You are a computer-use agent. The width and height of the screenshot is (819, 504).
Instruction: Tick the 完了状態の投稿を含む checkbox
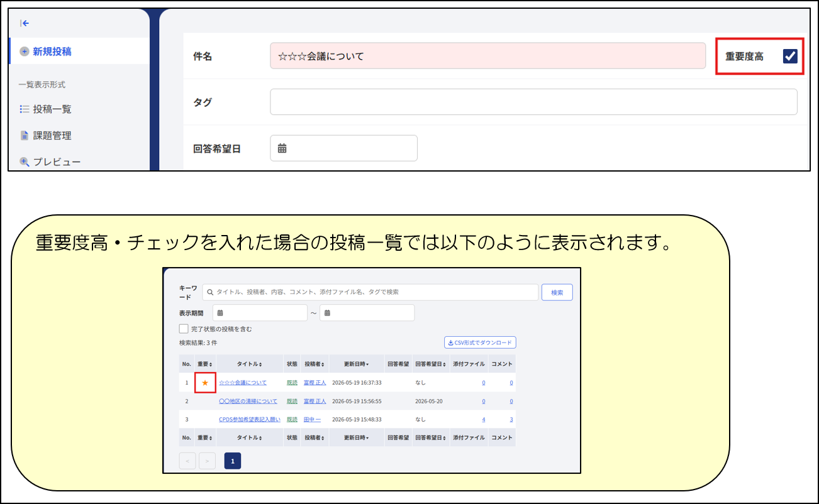point(184,329)
